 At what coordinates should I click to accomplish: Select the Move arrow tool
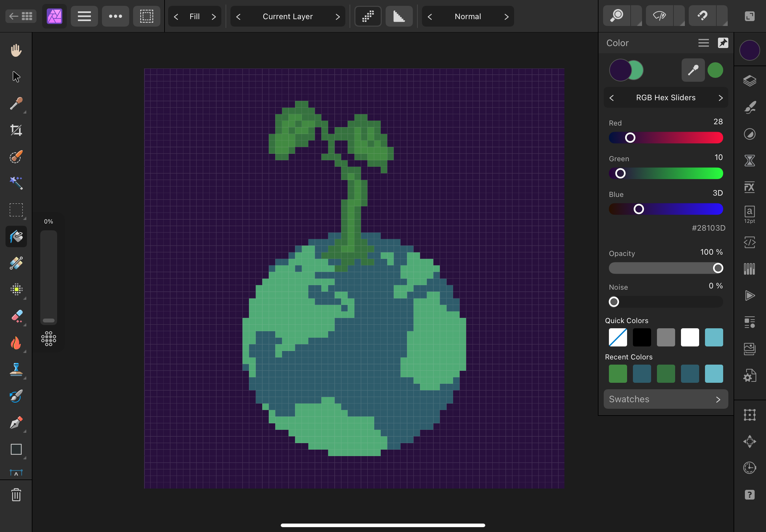(x=16, y=77)
